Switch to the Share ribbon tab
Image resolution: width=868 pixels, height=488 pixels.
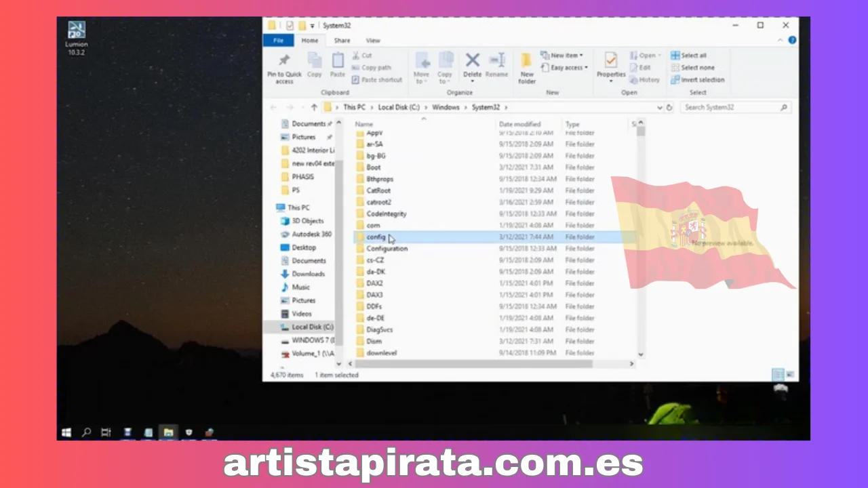click(342, 41)
